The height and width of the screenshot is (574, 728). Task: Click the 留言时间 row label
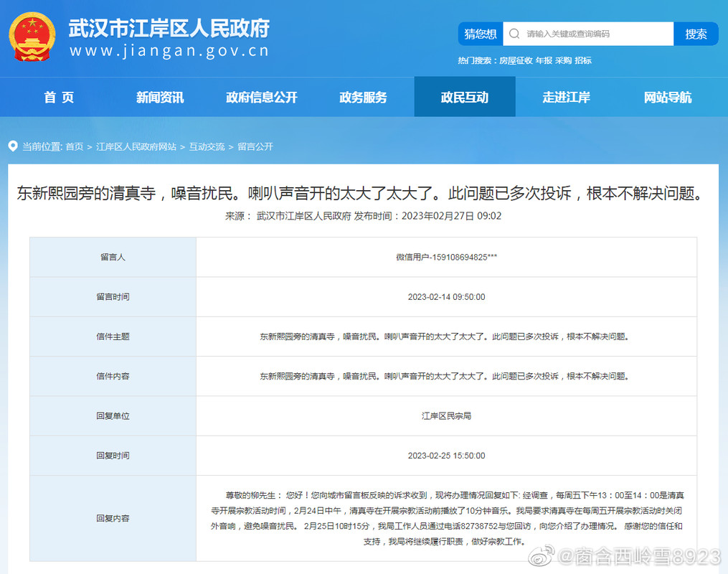coord(113,297)
